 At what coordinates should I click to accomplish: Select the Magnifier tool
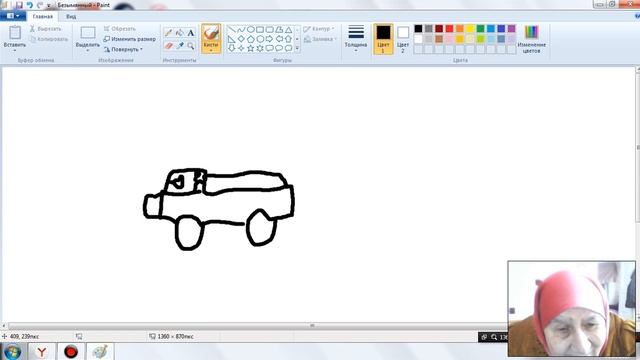click(x=191, y=46)
